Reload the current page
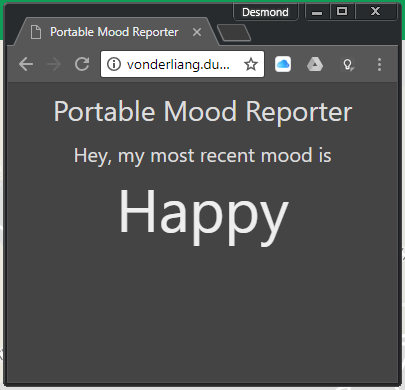Screen dimensions: 405x390 tap(82, 64)
